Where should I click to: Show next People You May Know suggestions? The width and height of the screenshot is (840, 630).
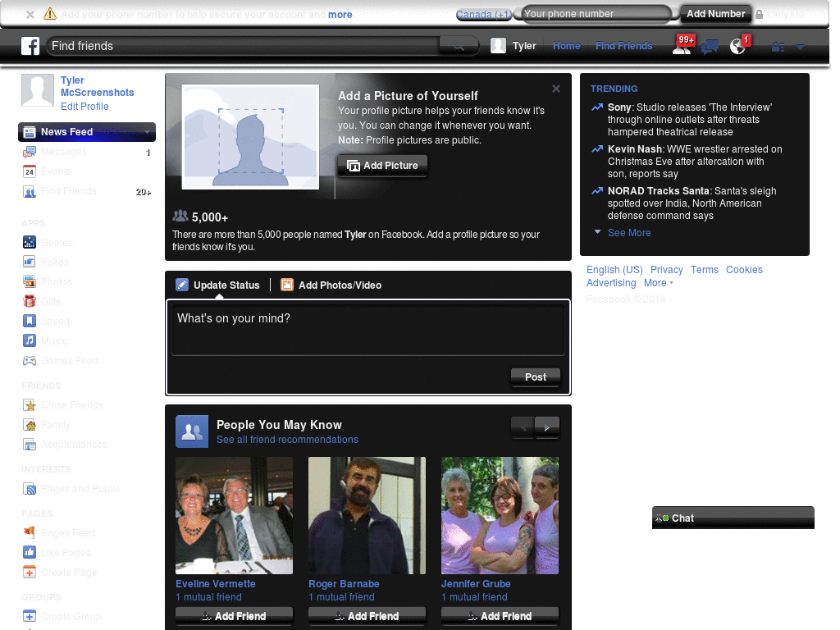pyautogui.click(x=547, y=427)
